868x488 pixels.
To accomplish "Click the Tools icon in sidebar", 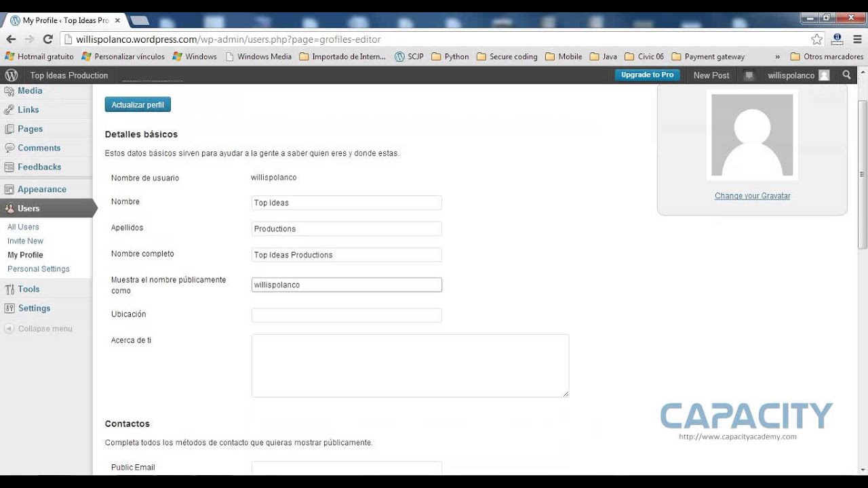I will point(9,289).
